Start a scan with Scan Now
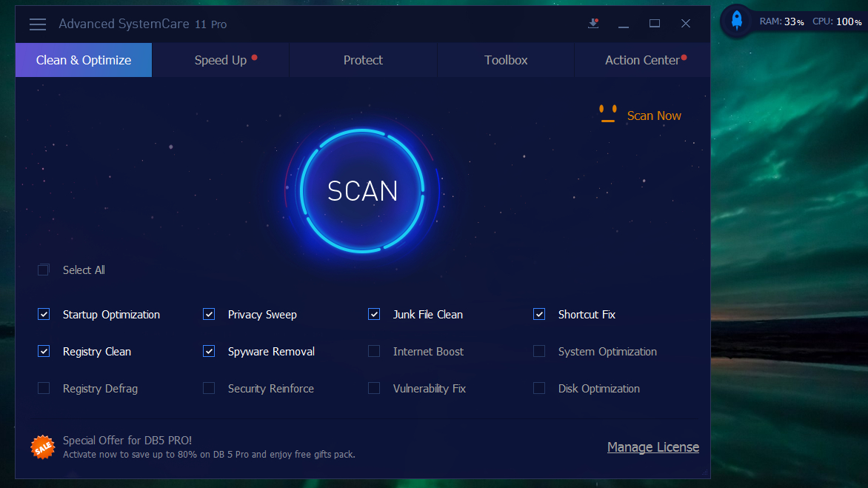This screenshot has width=868, height=488. [654, 116]
